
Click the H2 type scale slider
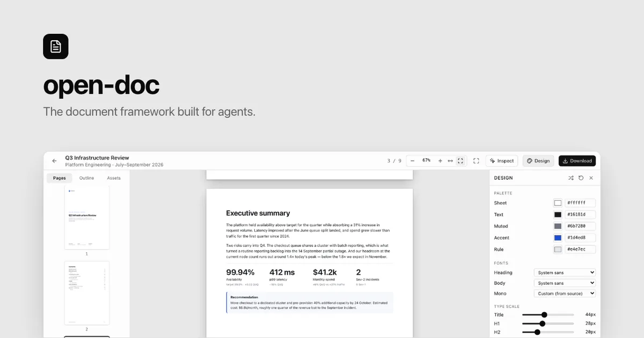(x=548, y=332)
